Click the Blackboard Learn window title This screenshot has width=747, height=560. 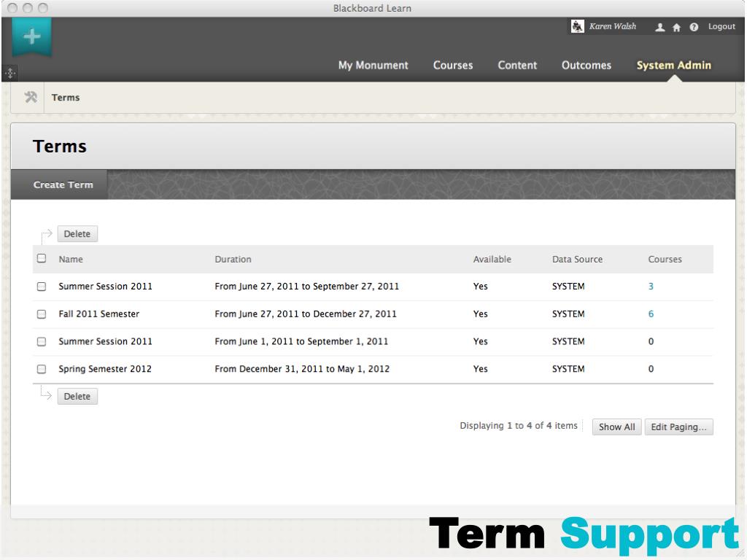[372, 8]
